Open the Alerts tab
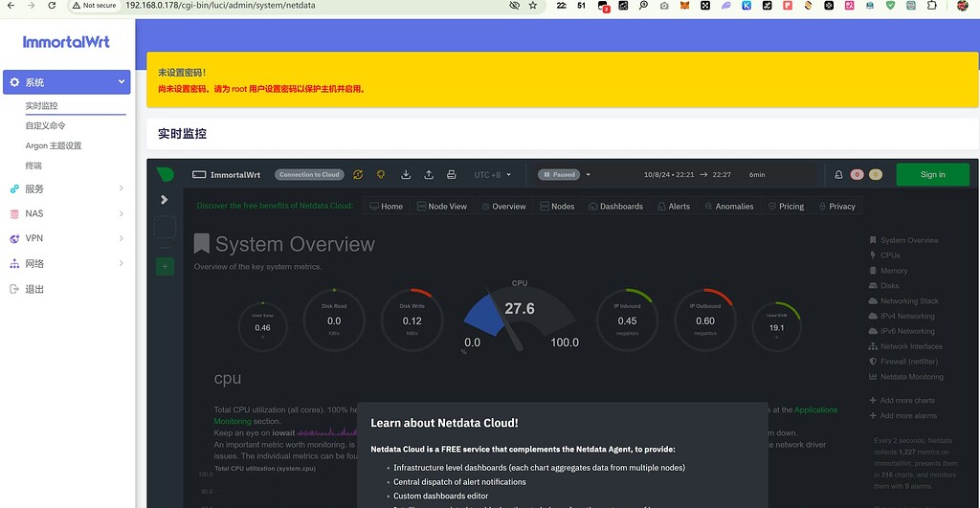Viewport: 980px width, 508px height. [674, 207]
